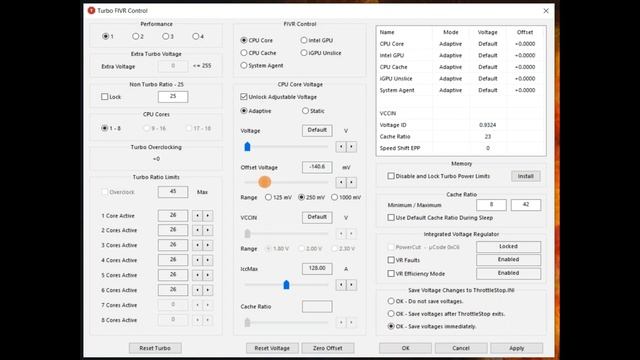Click the Cancel button
Screen dimensions: 640x360
tap(461, 348)
